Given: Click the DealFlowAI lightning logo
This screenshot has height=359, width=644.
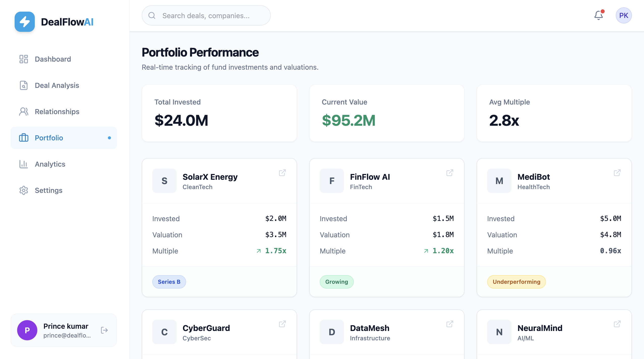Looking at the screenshot, I should (x=25, y=22).
